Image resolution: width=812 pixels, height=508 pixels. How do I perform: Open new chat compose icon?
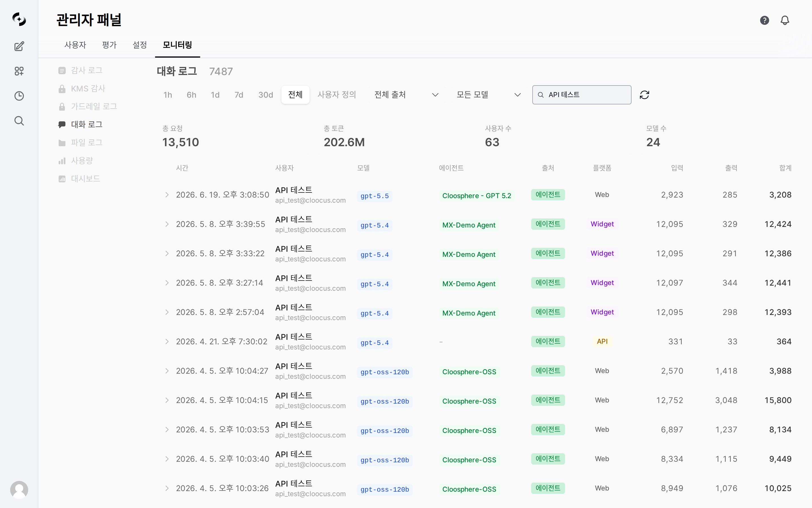(x=19, y=46)
